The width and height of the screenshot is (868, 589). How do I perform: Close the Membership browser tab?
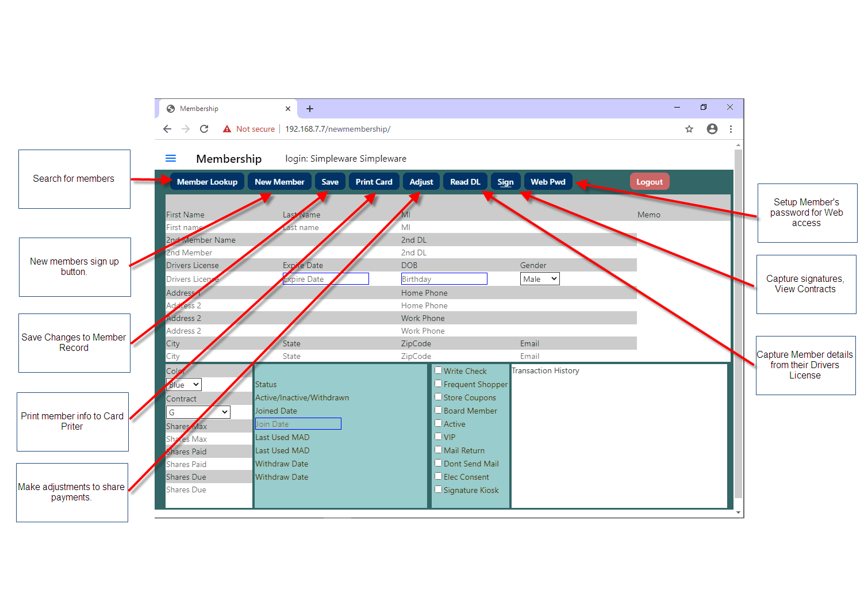pos(288,109)
